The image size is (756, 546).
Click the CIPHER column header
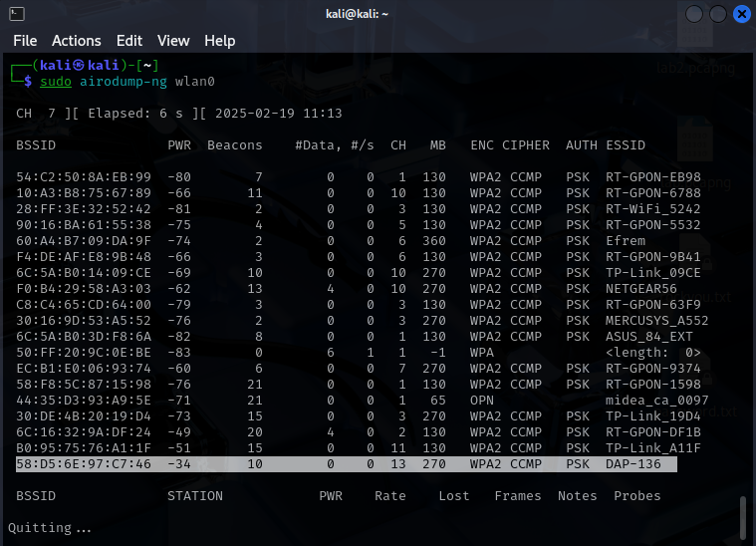[x=526, y=145]
